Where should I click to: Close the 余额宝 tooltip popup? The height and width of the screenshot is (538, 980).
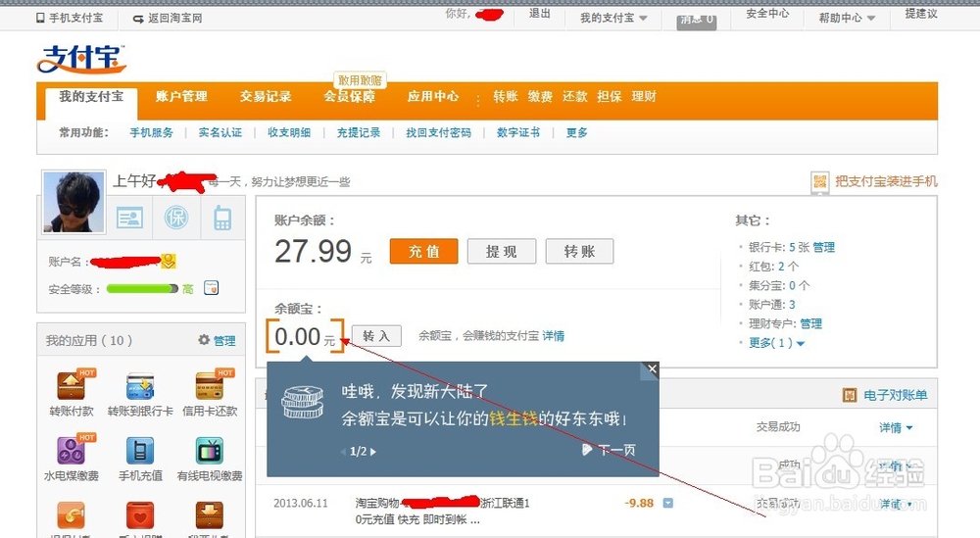[x=652, y=368]
